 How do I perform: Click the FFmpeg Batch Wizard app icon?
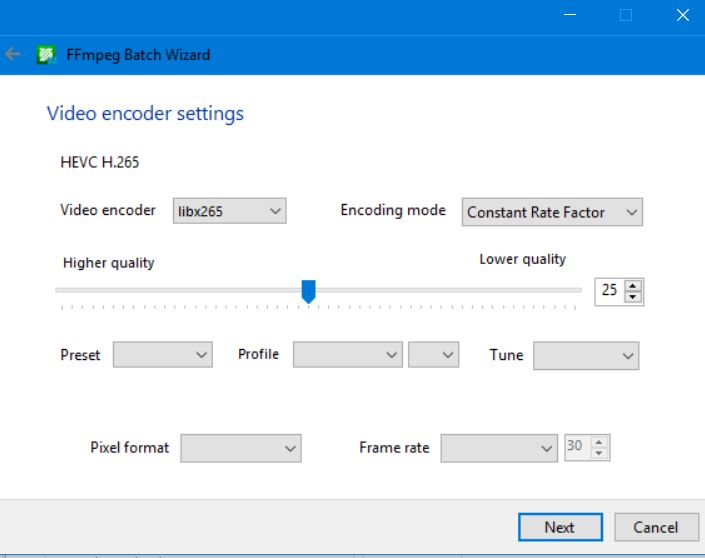[45, 55]
